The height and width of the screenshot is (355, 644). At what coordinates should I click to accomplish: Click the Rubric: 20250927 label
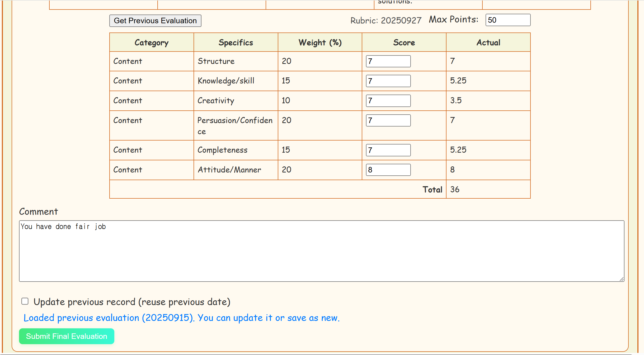pyautogui.click(x=386, y=20)
